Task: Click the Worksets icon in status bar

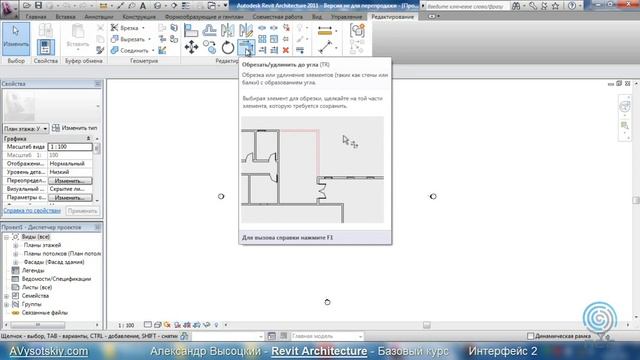Action: 184,336
